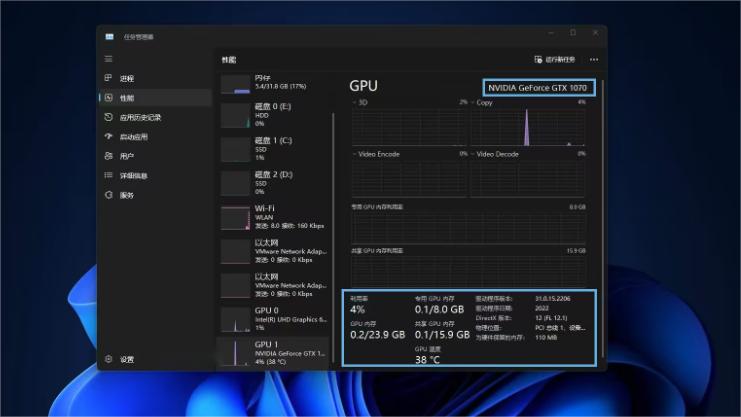Click the NVIDIA GeForce GTX 1070 name
This screenshot has height=417, width=741.
pos(538,88)
